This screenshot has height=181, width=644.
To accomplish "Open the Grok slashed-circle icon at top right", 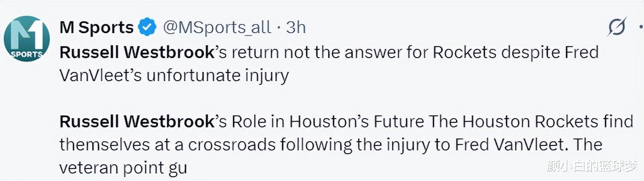I will (617, 28).
